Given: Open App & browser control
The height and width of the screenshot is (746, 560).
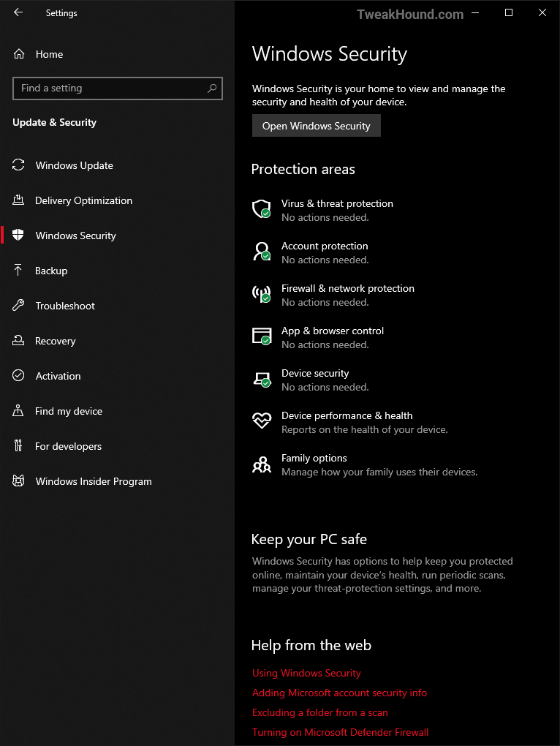Looking at the screenshot, I should point(333,331).
